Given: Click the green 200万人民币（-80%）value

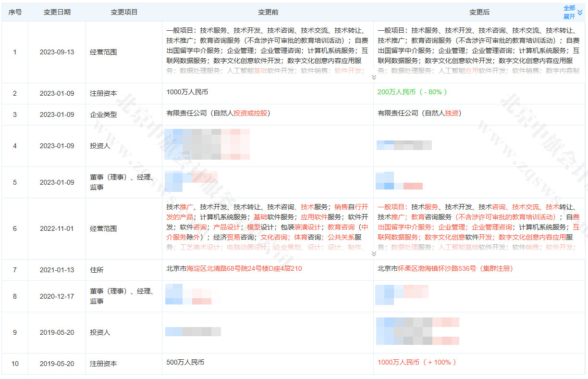Looking at the screenshot, I should point(411,93).
